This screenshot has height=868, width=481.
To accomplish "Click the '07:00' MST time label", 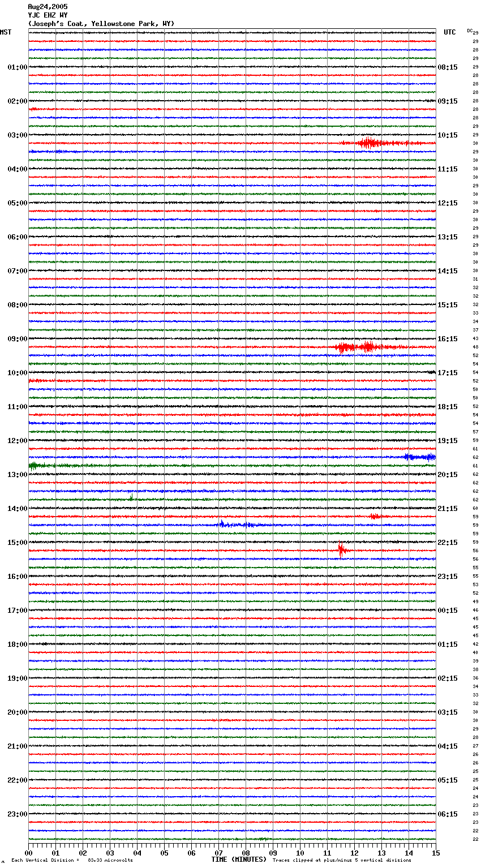I will pos(18,271).
